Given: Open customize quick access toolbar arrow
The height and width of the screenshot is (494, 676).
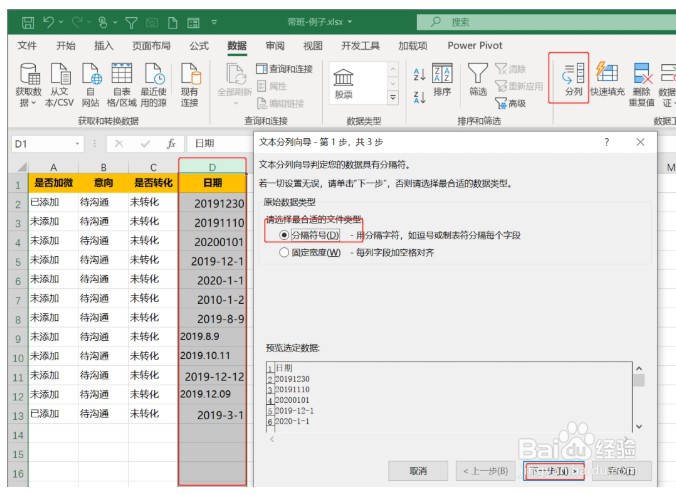Looking at the screenshot, I should 214,22.
